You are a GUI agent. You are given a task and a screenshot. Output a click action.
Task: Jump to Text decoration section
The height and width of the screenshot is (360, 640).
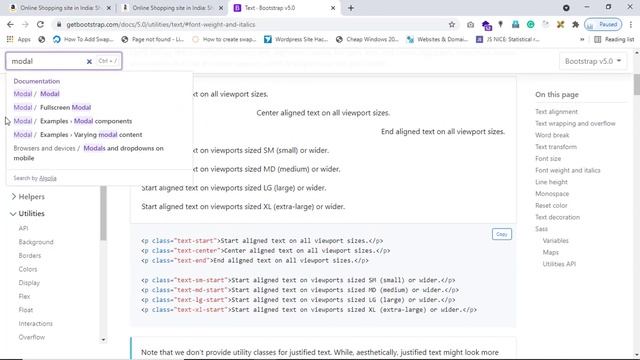[x=557, y=218]
